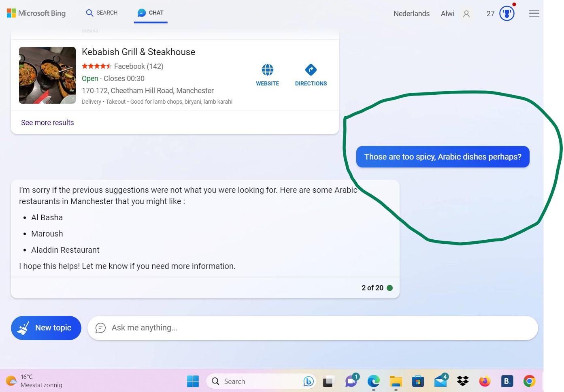Viewport: 564px width, 392px height.
Task: Click the user profile icon beside Alwi
Action: click(x=466, y=14)
